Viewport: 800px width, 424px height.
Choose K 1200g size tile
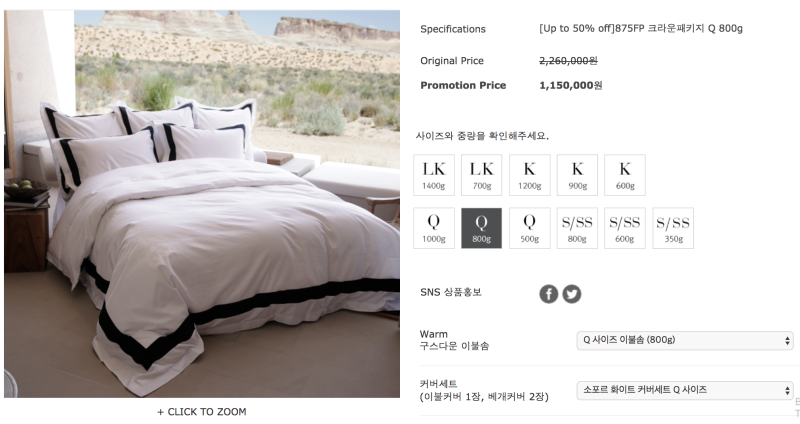point(530,175)
